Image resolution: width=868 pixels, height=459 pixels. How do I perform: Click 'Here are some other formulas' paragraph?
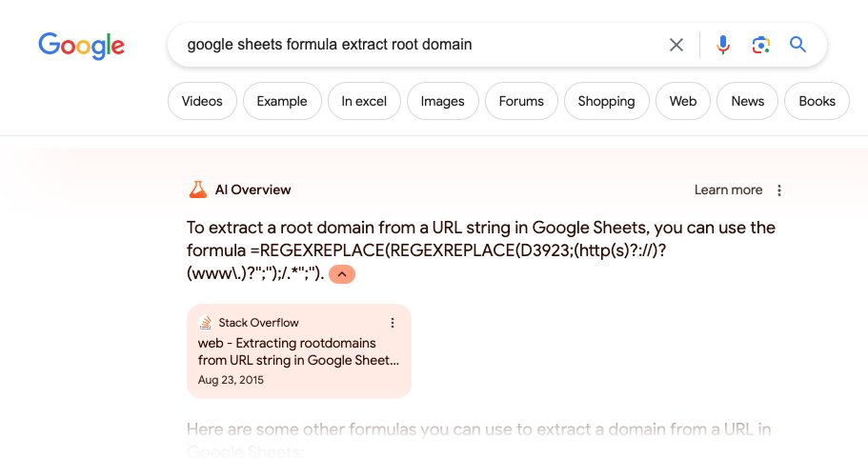[x=479, y=440]
